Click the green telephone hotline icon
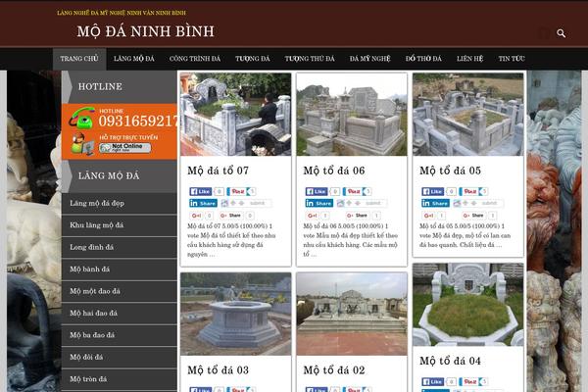This screenshot has width=588, height=392. click(x=81, y=118)
